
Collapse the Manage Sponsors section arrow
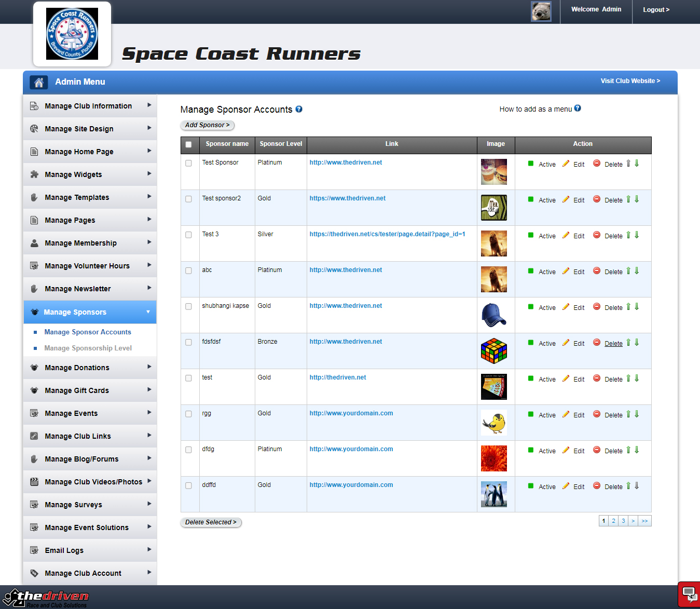click(x=148, y=312)
